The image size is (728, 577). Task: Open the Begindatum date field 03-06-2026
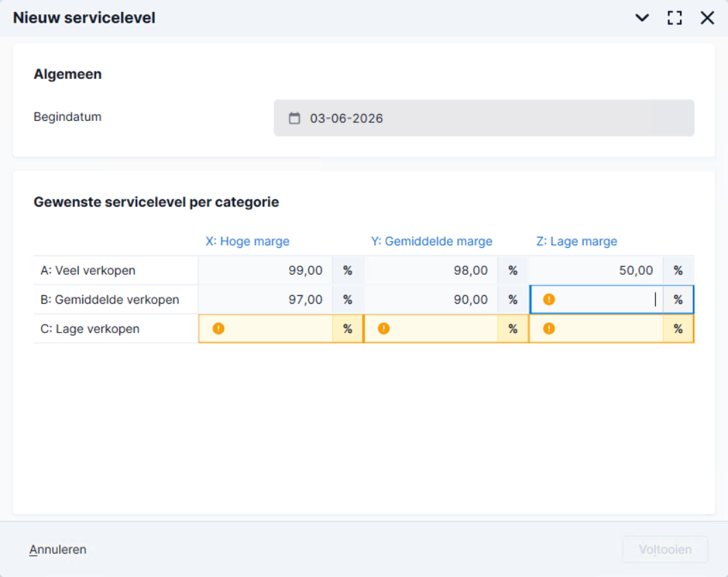484,118
